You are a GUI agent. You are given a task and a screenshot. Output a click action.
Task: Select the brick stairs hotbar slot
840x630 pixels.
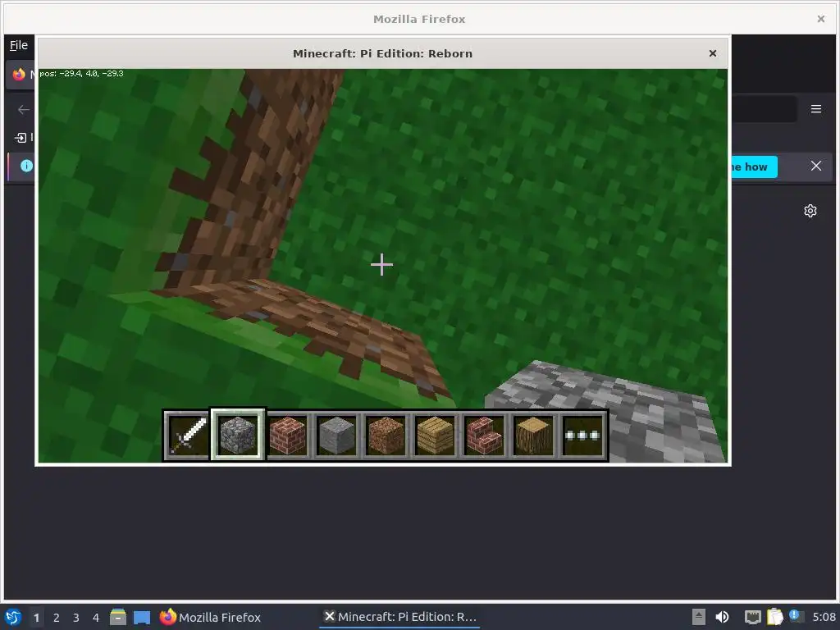coord(484,435)
